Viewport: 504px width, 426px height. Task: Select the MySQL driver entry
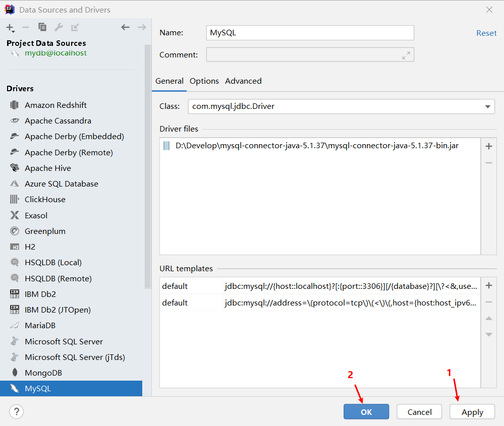(71, 388)
